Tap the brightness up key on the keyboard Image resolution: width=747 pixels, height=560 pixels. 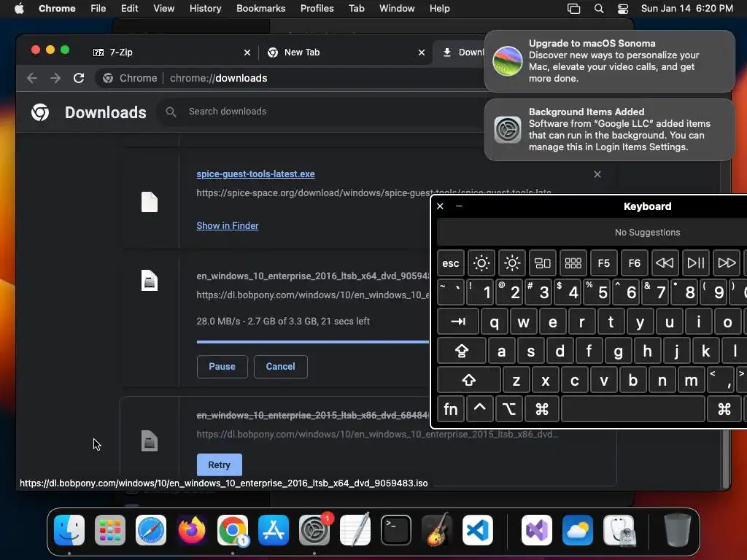pyautogui.click(x=512, y=262)
